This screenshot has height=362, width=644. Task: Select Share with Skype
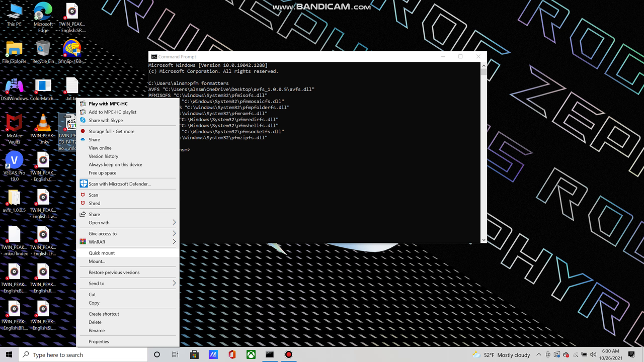[x=128, y=120]
